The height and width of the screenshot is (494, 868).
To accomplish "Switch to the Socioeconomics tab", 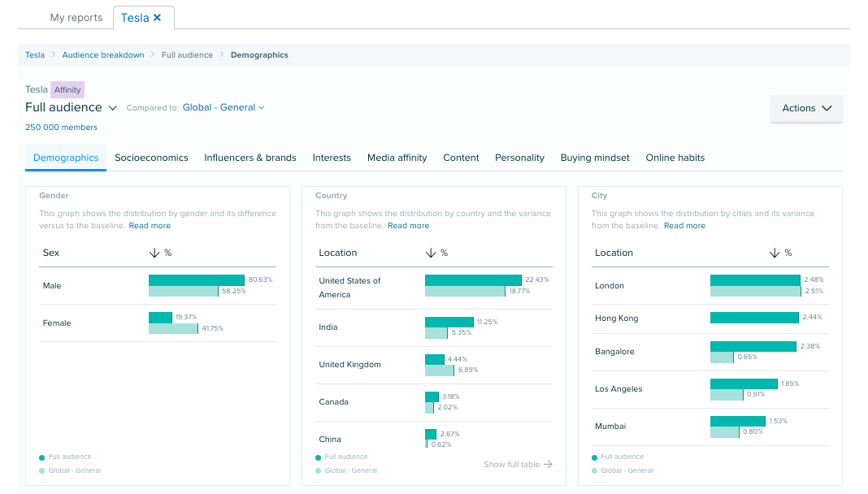I will (151, 158).
